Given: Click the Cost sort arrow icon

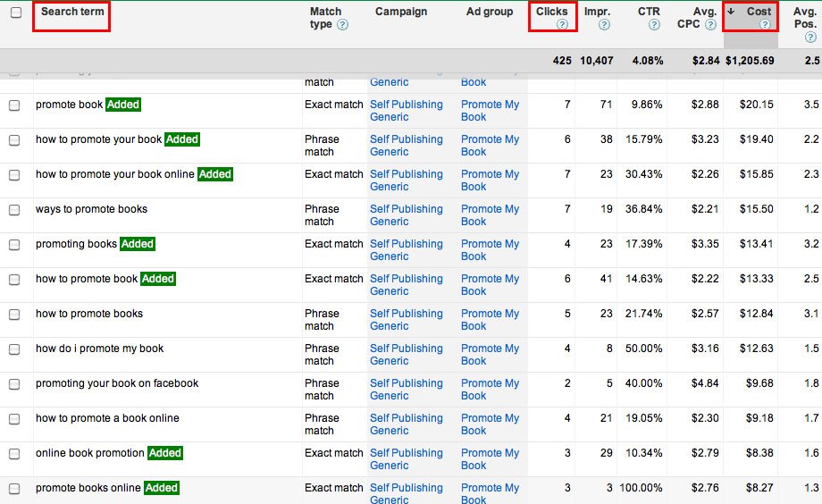Looking at the screenshot, I should pyautogui.click(x=731, y=11).
